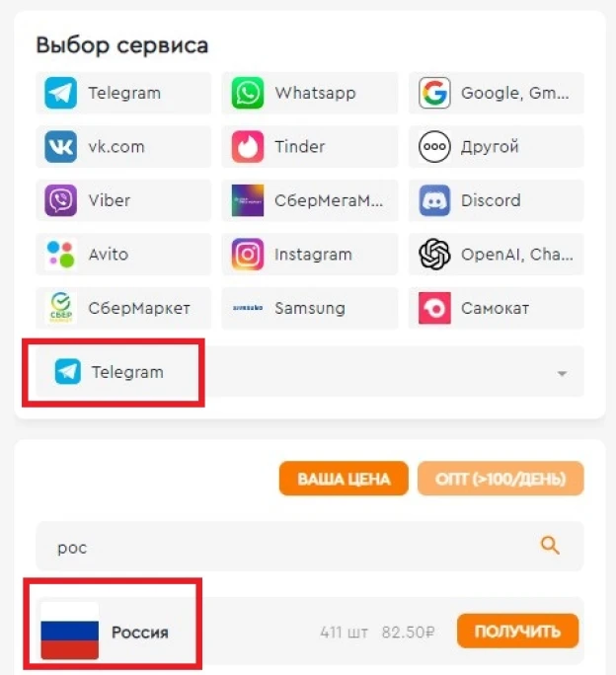Click the search magnifier icon
This screenshot has width=616, height=675.
tap(550, 546)
